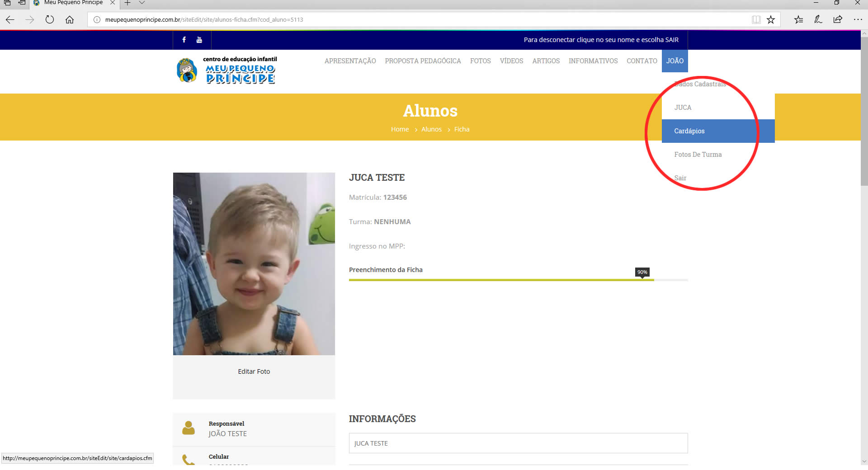Click the Editar Foto link
Screen dimensions: 868x470
[254, 371]
